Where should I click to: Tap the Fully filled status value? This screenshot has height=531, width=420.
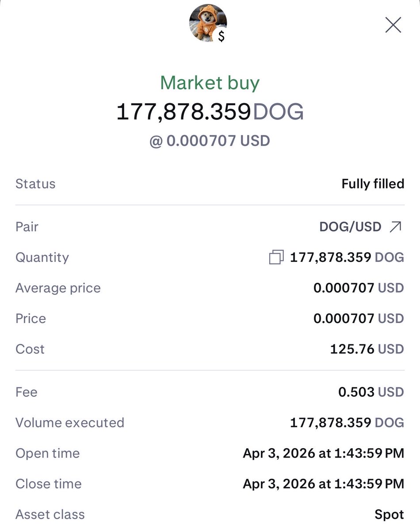tap(373, 184)
